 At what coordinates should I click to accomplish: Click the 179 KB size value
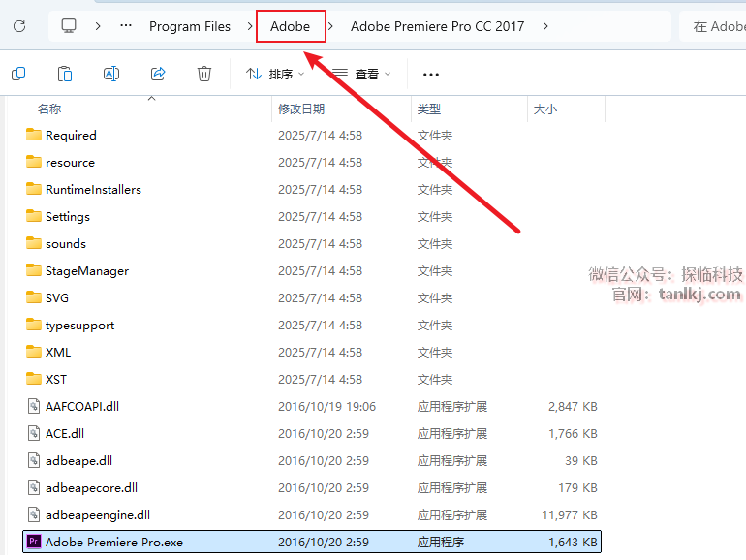point(577,487)
